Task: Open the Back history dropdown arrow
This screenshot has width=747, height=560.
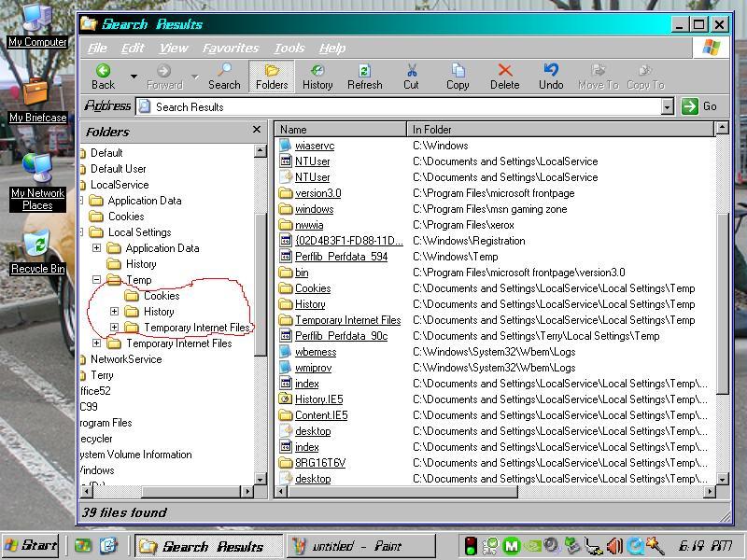Action: [x=134, y=77]
